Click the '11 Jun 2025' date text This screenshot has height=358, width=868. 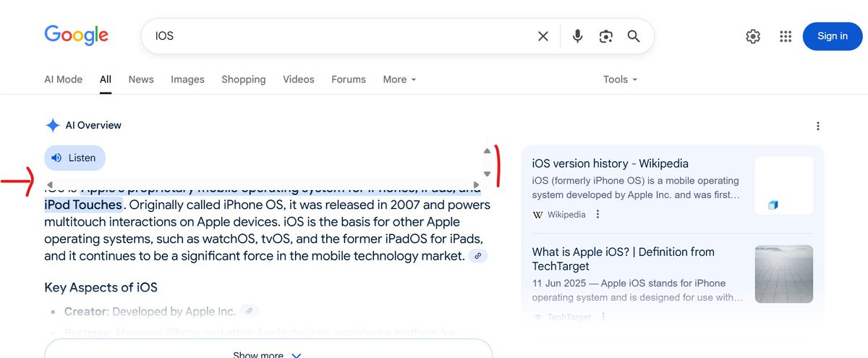(x=558, y=284)
